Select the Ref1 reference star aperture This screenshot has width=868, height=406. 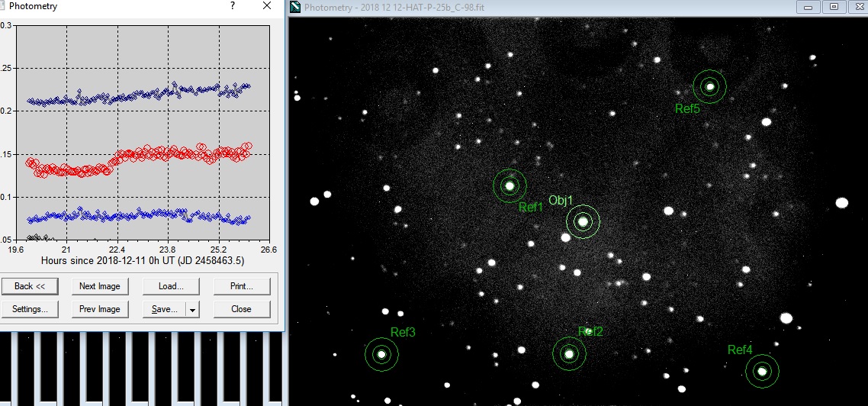point(510,185)
